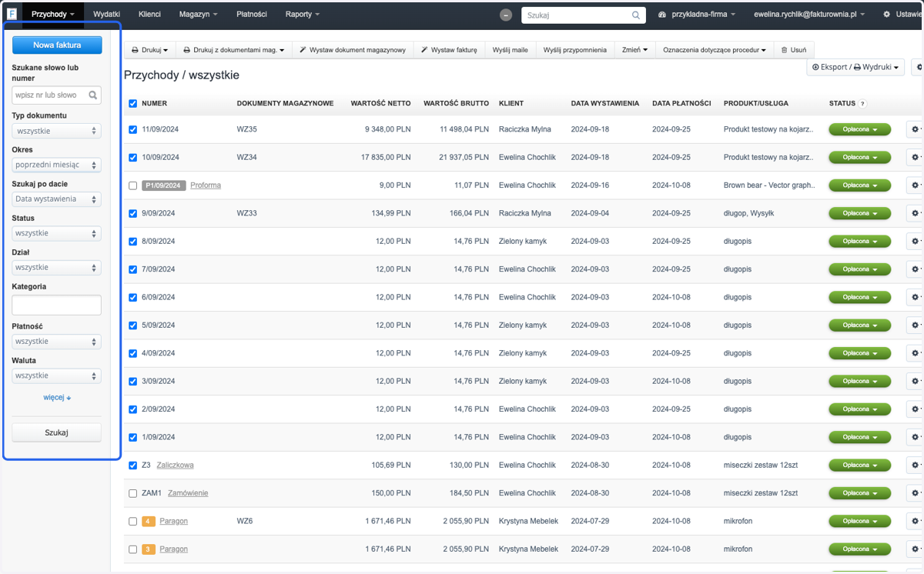Click the top Szukaj search box

pyautogui.click(x=583, y=15)
